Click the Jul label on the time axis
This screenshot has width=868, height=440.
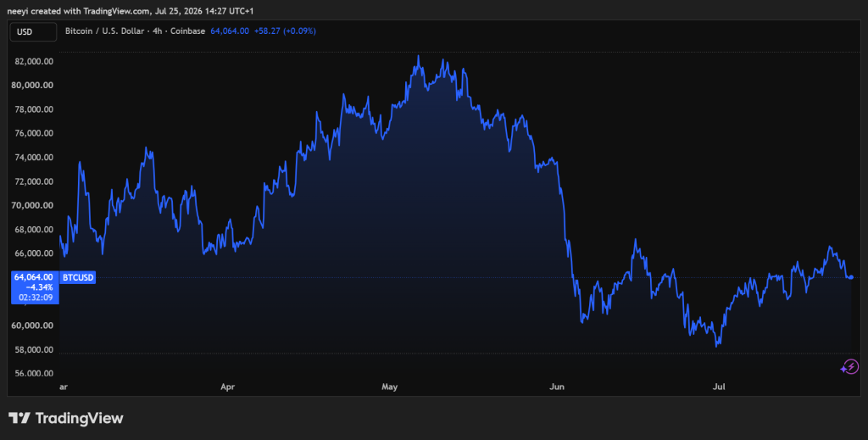click(719, 387)
